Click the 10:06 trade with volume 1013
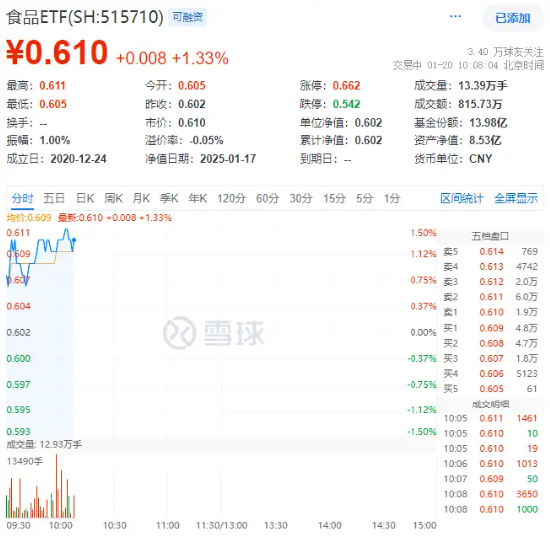The height and width of the screenshot is (537, 550). [490, 464]
